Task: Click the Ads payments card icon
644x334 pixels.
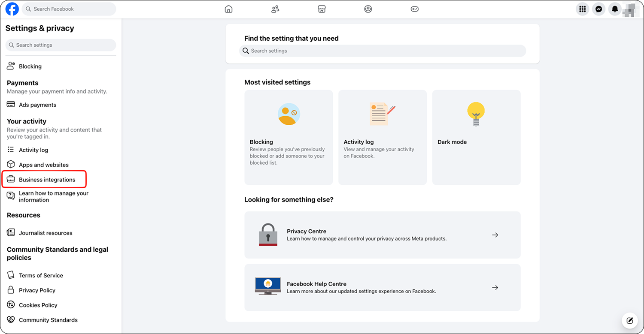Action: click(x=11, y=105)
